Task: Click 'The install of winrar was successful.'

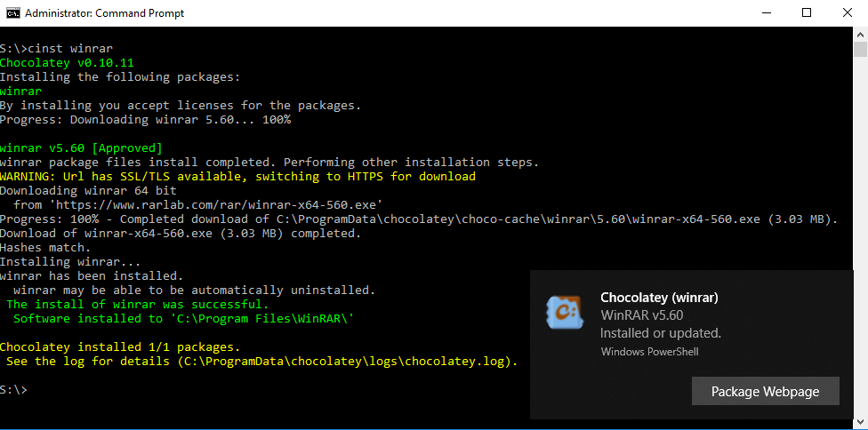Action: tap(137, 304)
